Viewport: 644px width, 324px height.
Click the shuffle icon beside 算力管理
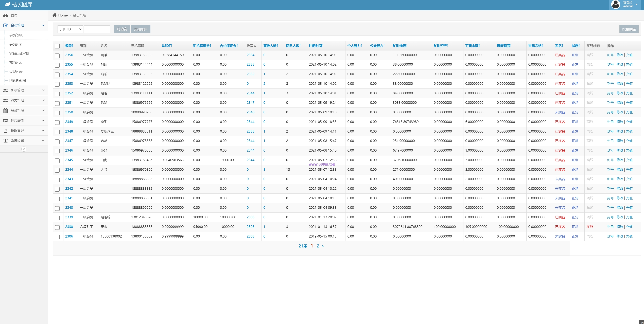[x=6, y=100]
